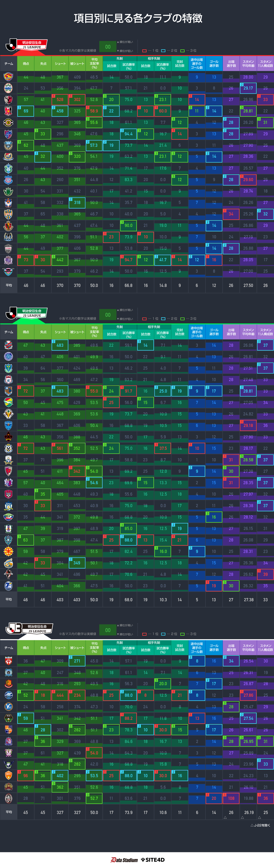Click the green 00 sample cell above J2 table
Viewport: 274px width, 868px height.
(108, 315)
